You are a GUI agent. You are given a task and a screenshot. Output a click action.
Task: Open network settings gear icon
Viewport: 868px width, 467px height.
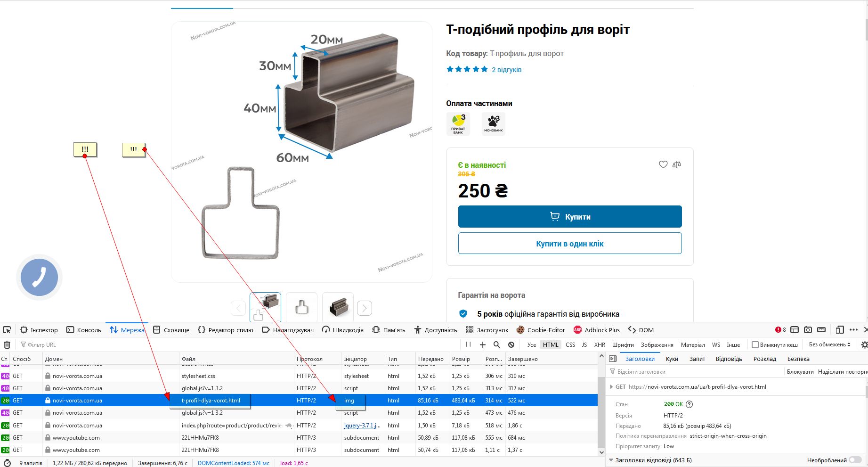coord(864,345)
